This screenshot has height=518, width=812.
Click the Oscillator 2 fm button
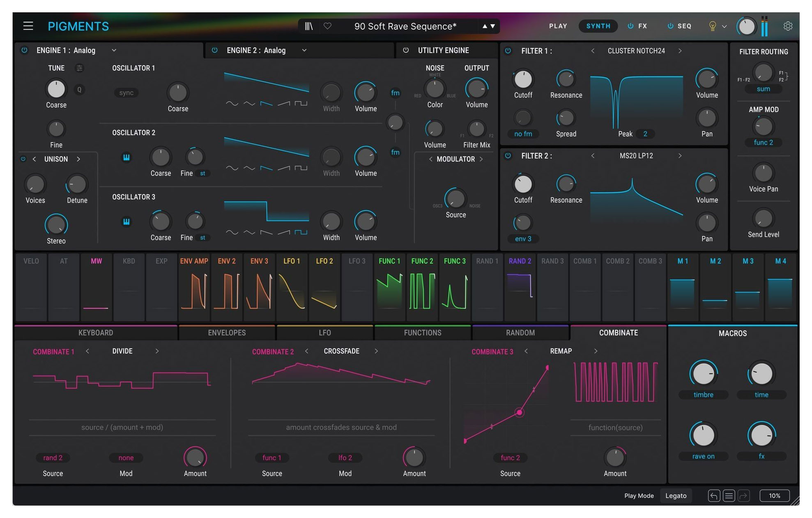click(x=395, y=153)
